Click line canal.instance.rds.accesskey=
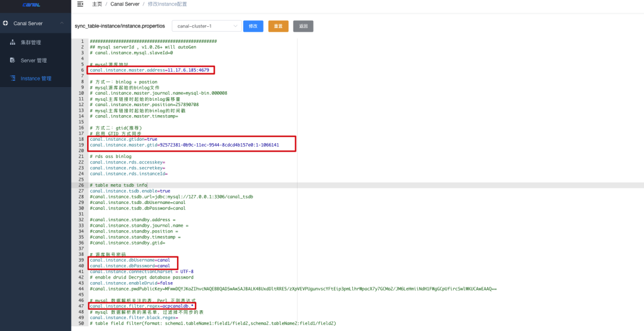Image resolution: width=644 pixels, height=331 pixels. 128,162
